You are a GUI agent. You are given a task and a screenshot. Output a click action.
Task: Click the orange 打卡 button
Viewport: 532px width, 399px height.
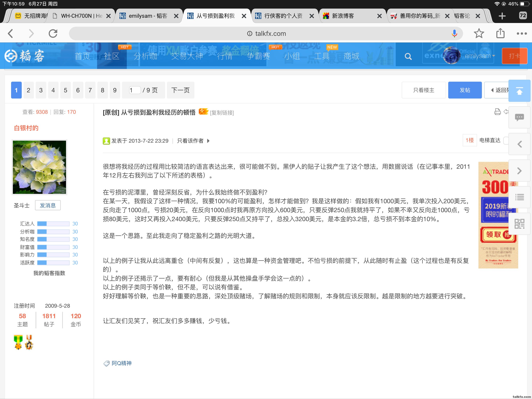(x=514, y=56)
